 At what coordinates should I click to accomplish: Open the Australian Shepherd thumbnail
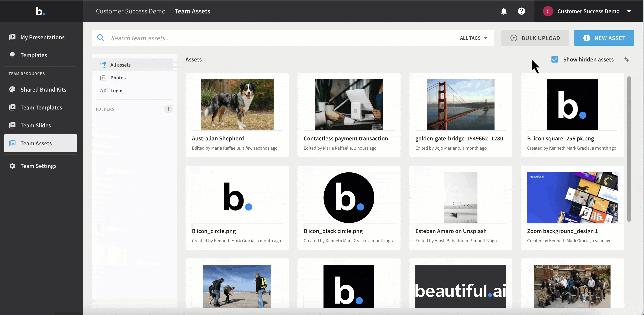pyautogui.click(x=237, y=105)
